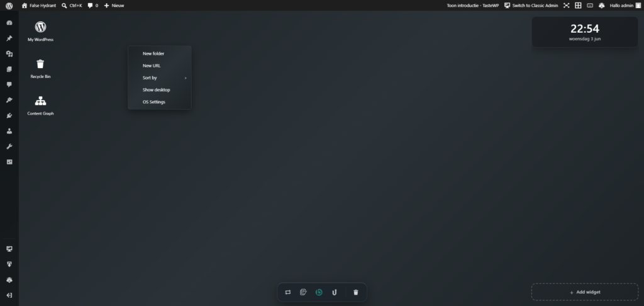Screen dimensions: 644x306
Task: Select the Recycle Bin desktop icon
Action: pyautogui.click(x=40, y=68)
